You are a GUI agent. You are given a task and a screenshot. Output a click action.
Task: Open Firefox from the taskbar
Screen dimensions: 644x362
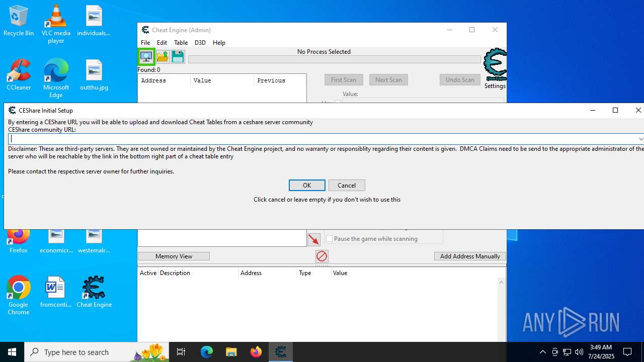[256, 352]
